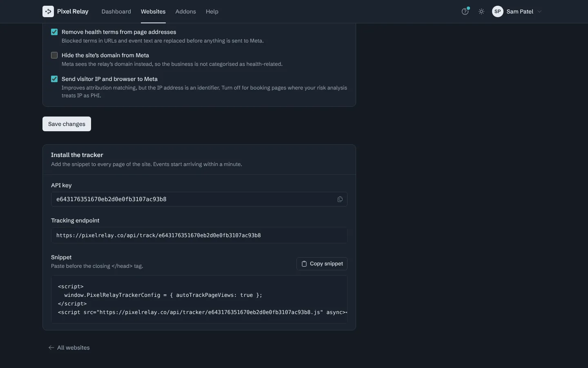The width and height of the screenshot is (588, 368).
Task: Uncheck Remove health terms from page addresses
Action: click(54, 32)
